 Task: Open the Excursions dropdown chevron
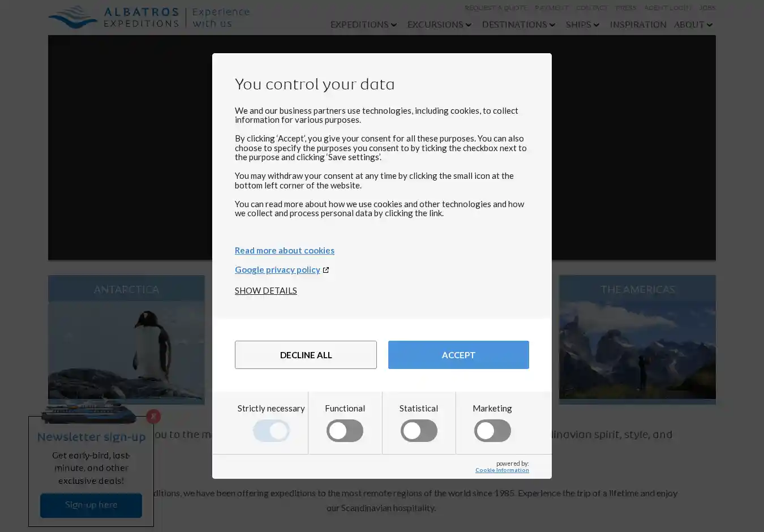click(468, 25)
